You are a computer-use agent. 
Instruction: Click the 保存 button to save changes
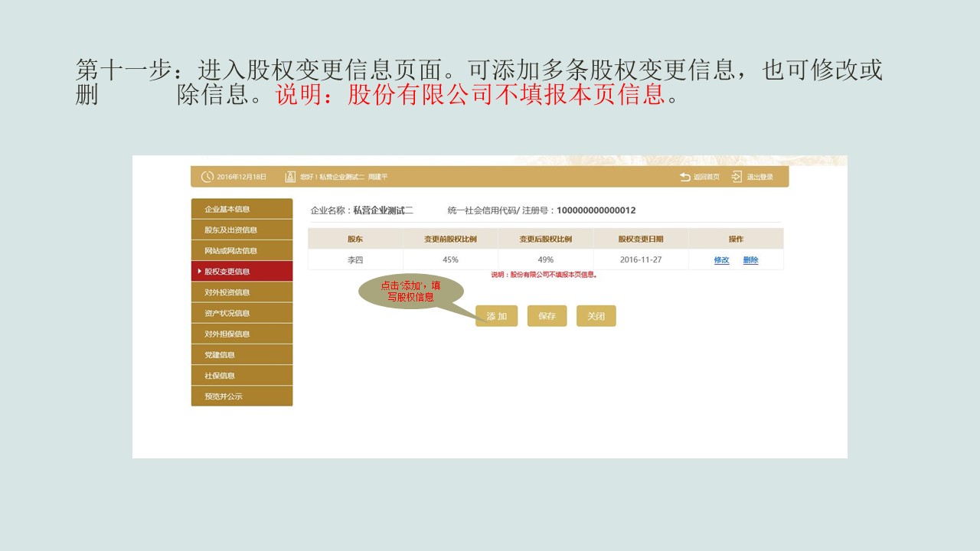click(x=547, y=315)
